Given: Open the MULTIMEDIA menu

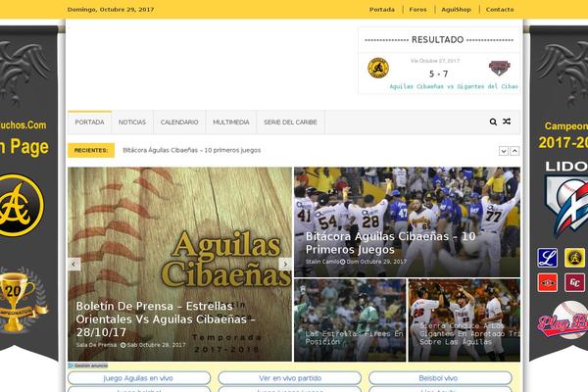Looking at the screenshot, I should [x=231, y=122].
